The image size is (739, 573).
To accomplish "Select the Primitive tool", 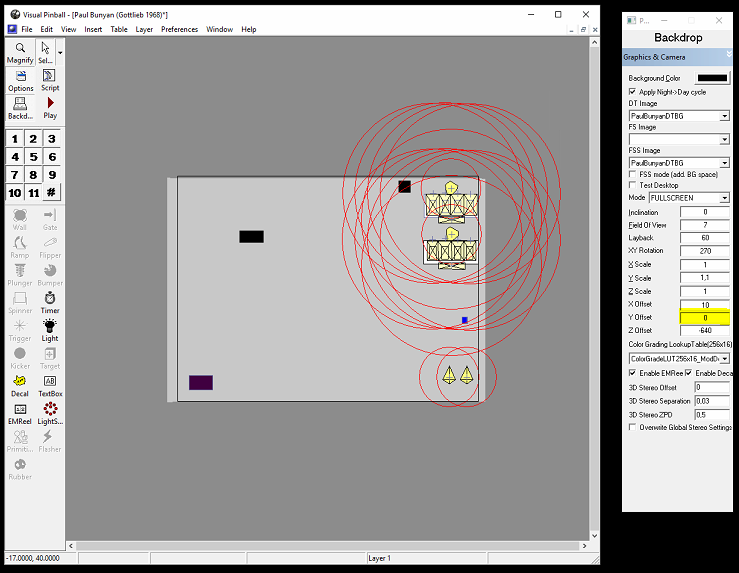I will (x=20, y=442).
